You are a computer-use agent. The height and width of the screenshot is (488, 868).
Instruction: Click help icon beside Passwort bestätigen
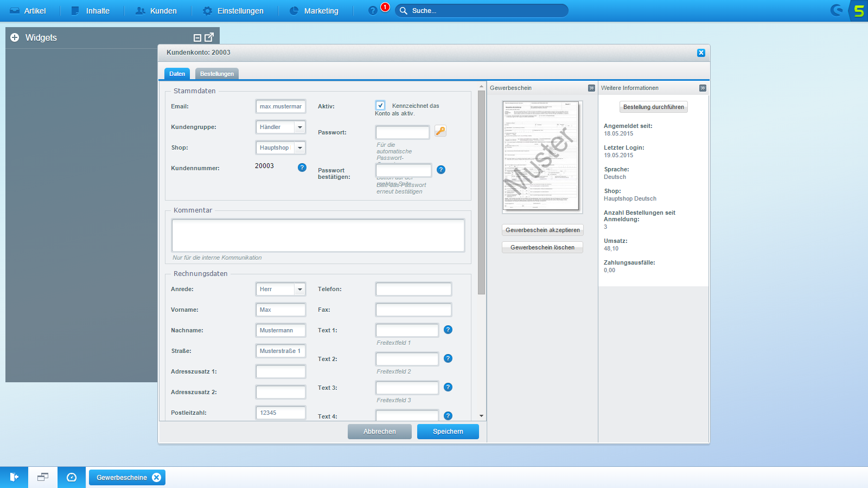click(441, 170)
